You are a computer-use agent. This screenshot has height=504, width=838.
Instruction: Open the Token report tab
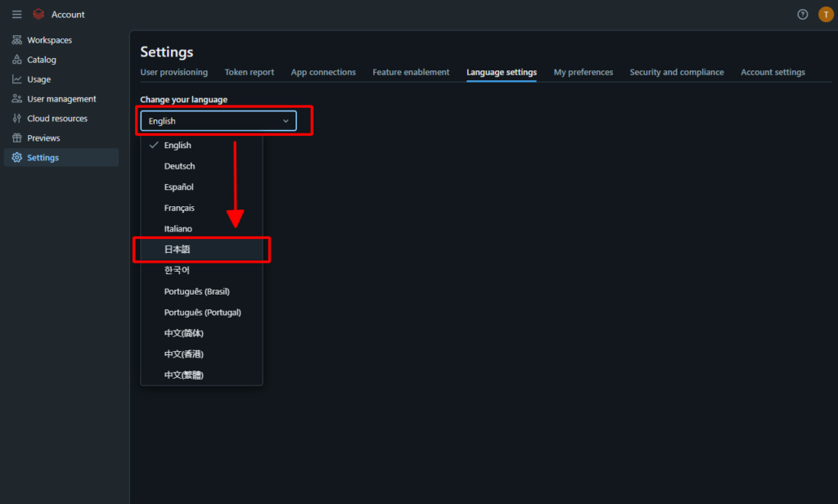point(250,72)
